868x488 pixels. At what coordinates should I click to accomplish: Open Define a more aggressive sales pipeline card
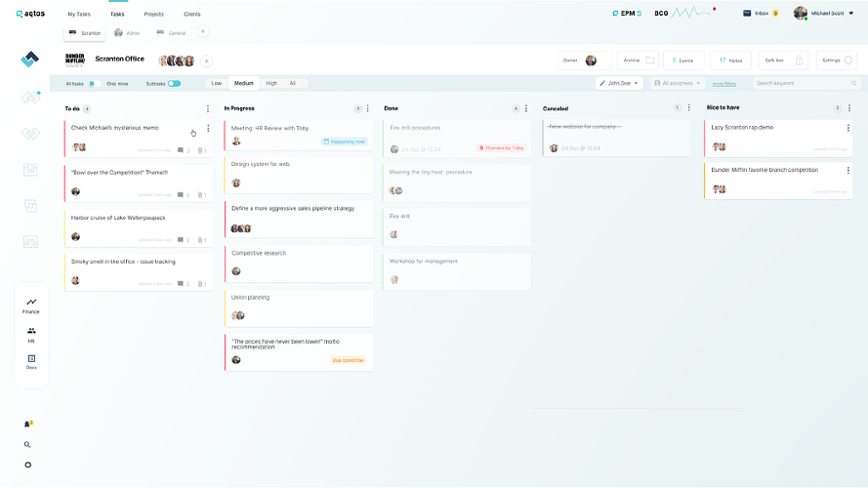(299, 219)
